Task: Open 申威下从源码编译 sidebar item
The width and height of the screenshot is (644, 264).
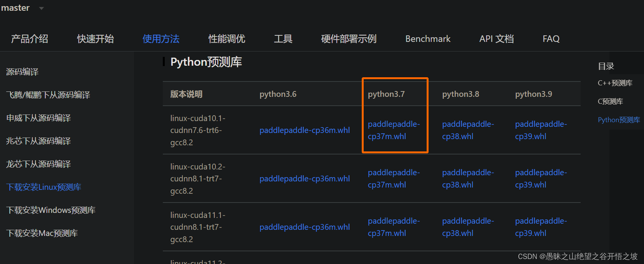Action: 38,118
